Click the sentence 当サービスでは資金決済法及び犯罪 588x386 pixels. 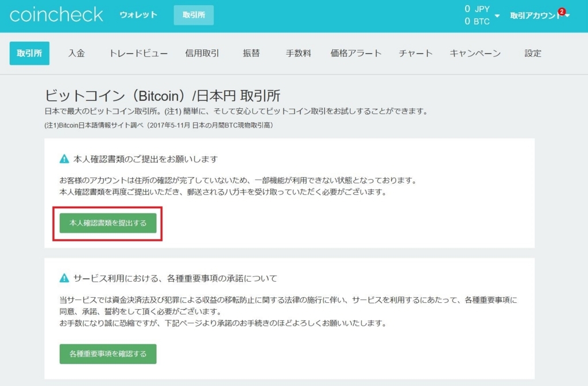288,300
